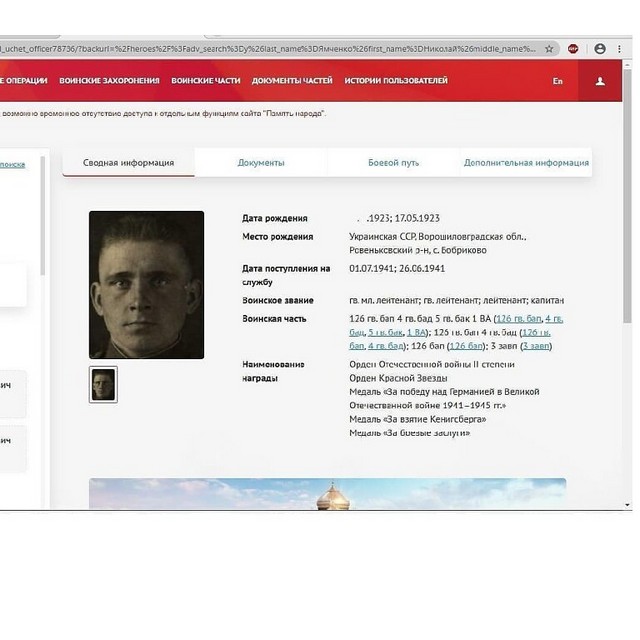Click the scrollbar down arrow
This screenshot has width=640, height=640.
click(x=627, y=505)
